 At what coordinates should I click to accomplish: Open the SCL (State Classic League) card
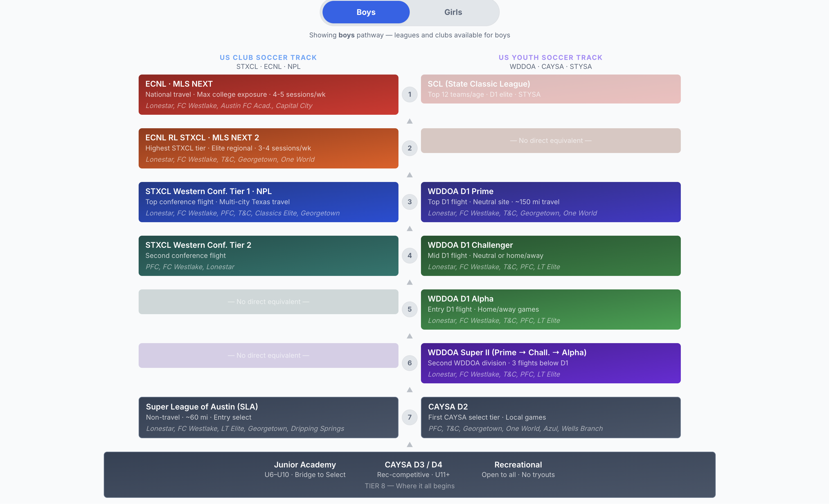point(550,89)
